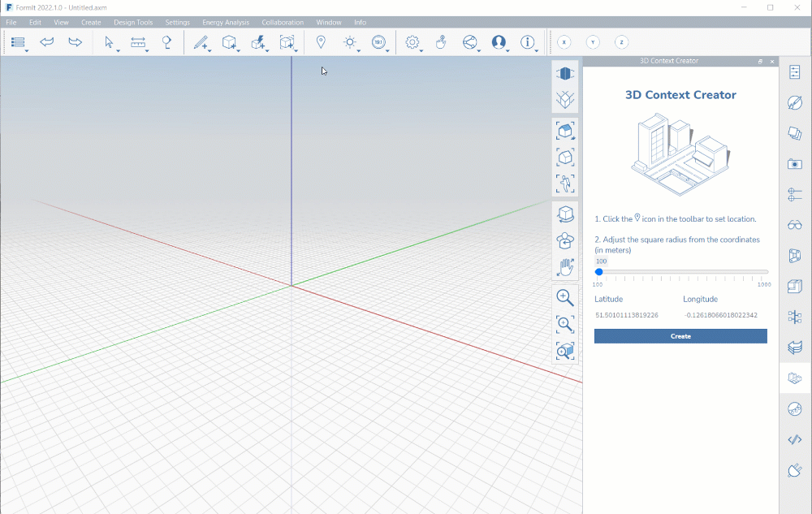The image size is (812, 514).
Task: Expand the Select arrow tool dropdown
Action: [x=119, y=51]
